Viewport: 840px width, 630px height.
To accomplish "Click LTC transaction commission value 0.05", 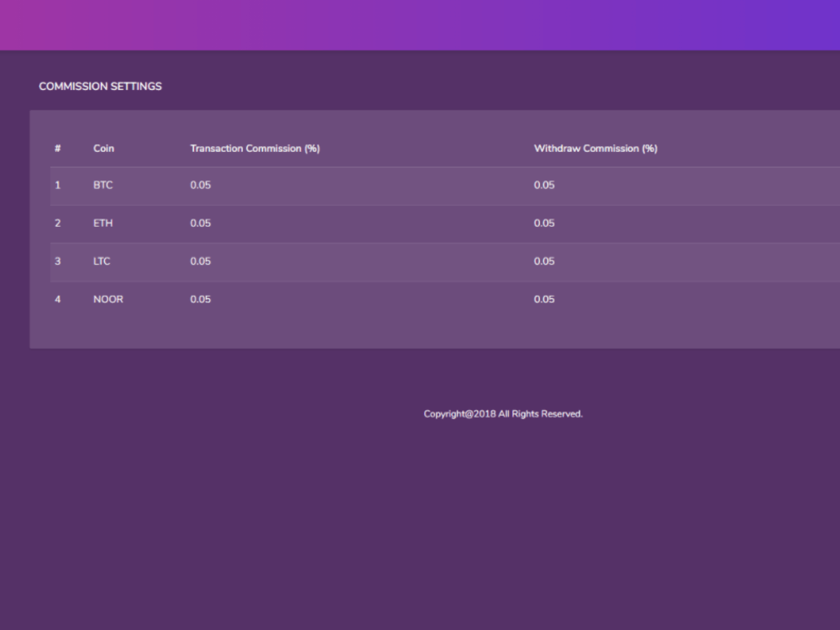I will (x=201, y=261).
